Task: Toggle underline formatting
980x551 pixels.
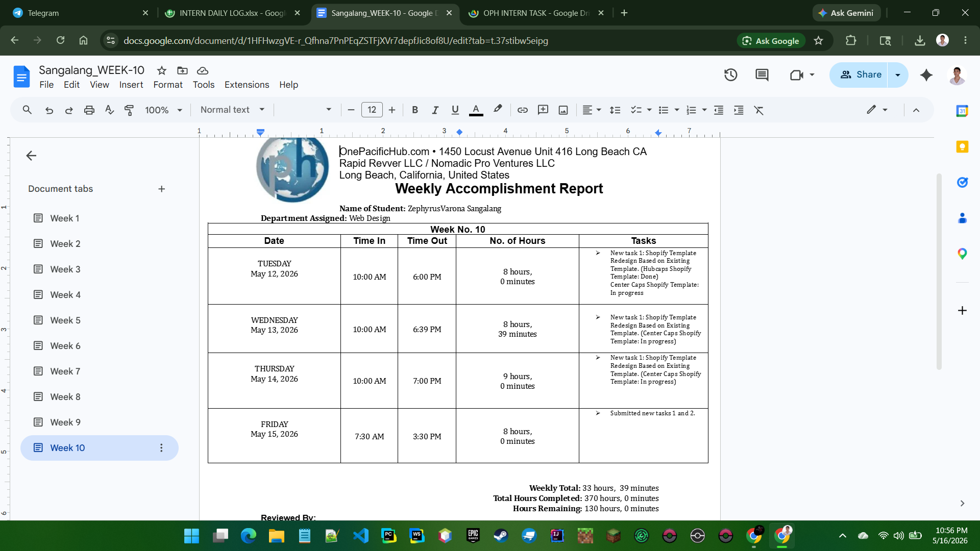Action: (455, 110)
